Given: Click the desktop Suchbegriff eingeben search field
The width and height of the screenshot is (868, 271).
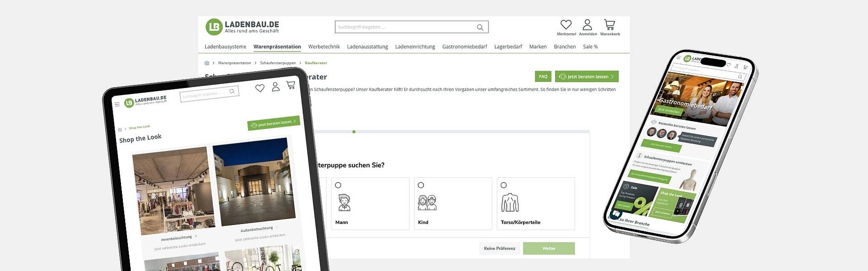Looking at the screenshot, I should pyautogui.click(x=404, y=27).
